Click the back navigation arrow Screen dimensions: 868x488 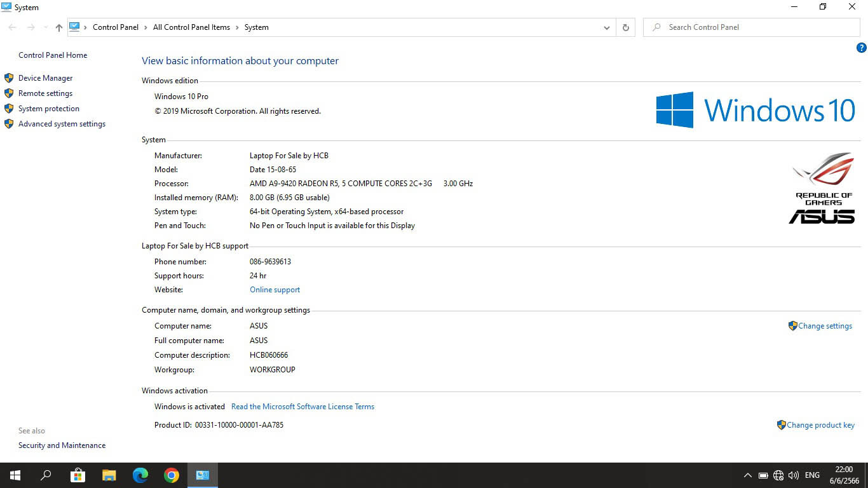tap(12, 27)
